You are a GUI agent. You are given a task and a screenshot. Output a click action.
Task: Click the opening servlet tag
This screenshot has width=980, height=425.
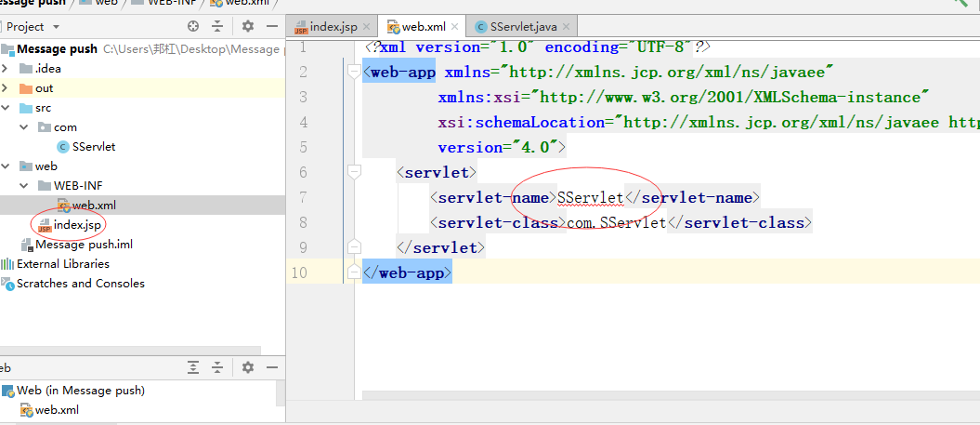tap(437, 173)
